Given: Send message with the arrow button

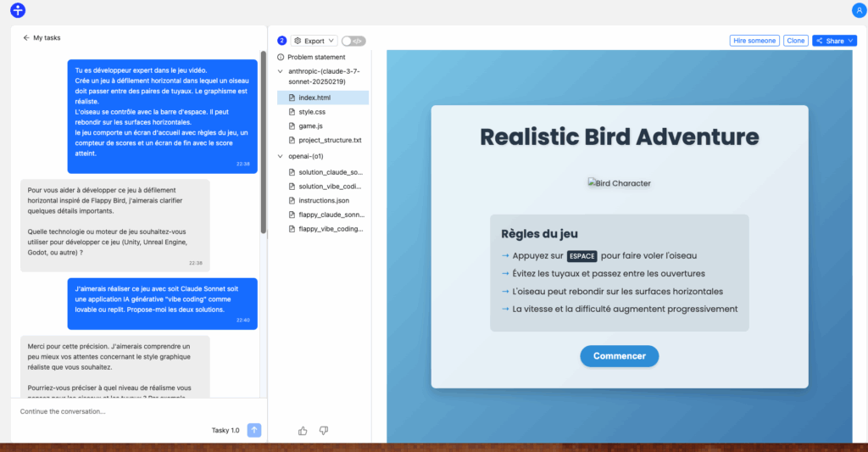Looking at the screenshot, I should [x=254, y=430].
